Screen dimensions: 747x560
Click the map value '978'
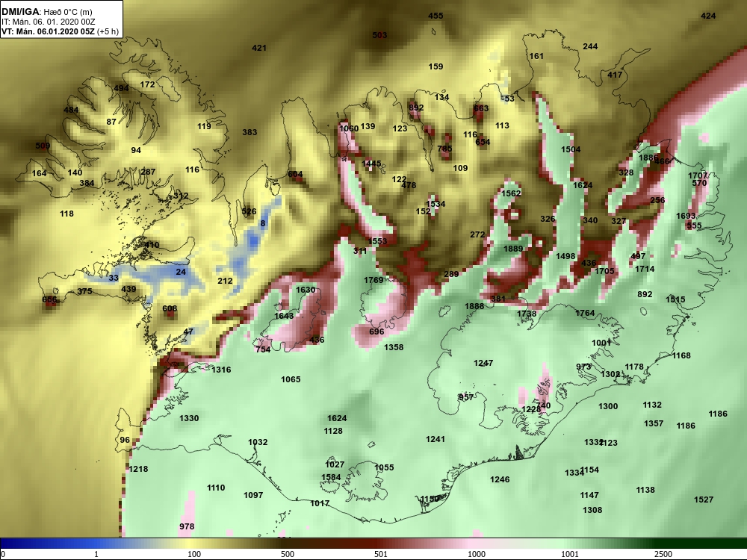(x=187, y=526)
